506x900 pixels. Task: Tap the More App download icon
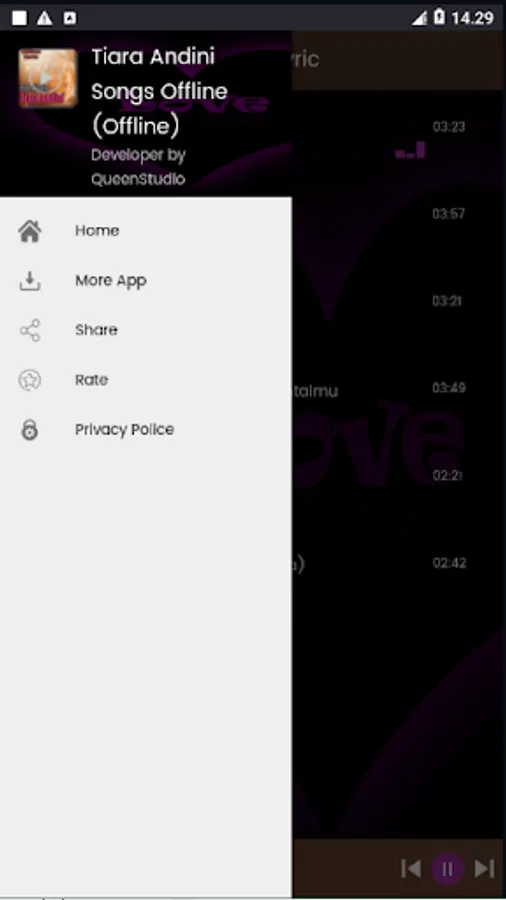(30, 281)
